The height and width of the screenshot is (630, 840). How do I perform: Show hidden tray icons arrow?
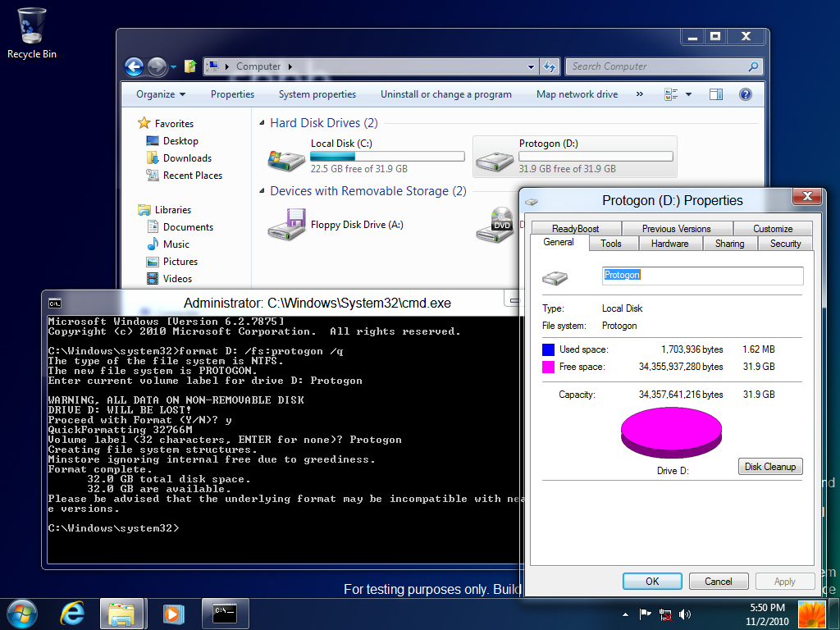pos(625,614)
